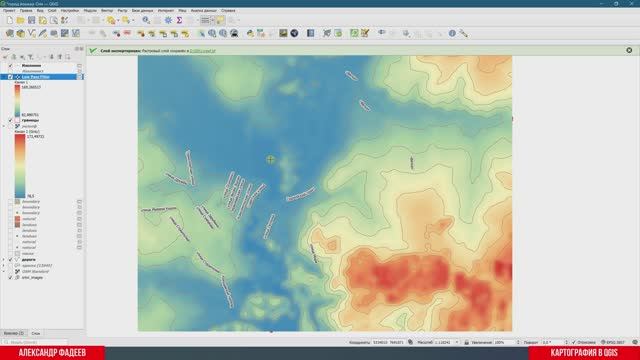The height and width of the screenshot is (360, 640).
Task: Click the dark round globe plugin icon
Action: pyautogui.click(x=294, y=33)
